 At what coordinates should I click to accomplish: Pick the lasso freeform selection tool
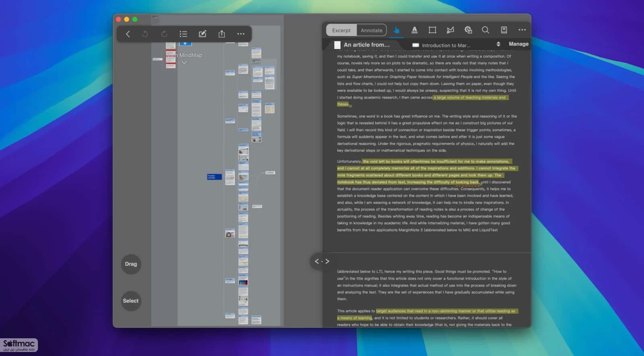[x=450, y=30]
